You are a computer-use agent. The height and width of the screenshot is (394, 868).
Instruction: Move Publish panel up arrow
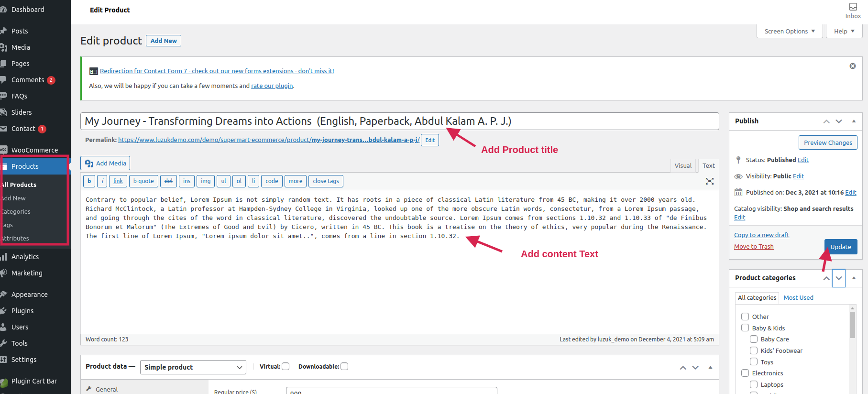(826, 121)
